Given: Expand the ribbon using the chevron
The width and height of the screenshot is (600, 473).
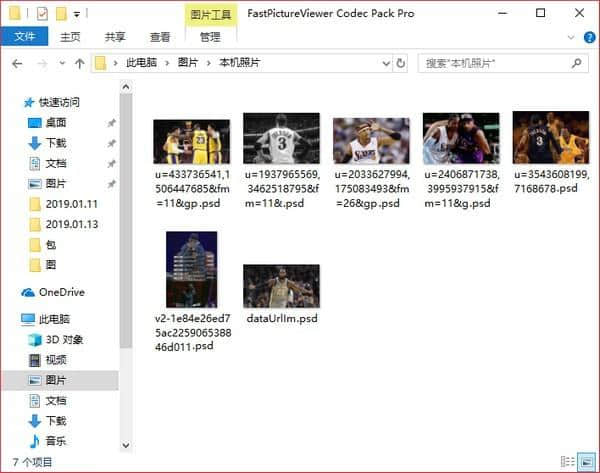Looking at the screenshot, I should (x=571, y=37).
